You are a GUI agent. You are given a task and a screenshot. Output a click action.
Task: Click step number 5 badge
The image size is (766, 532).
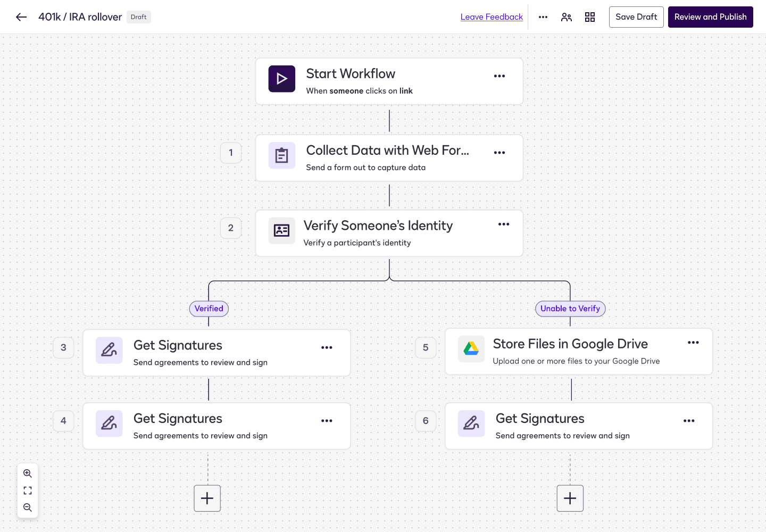426,348
